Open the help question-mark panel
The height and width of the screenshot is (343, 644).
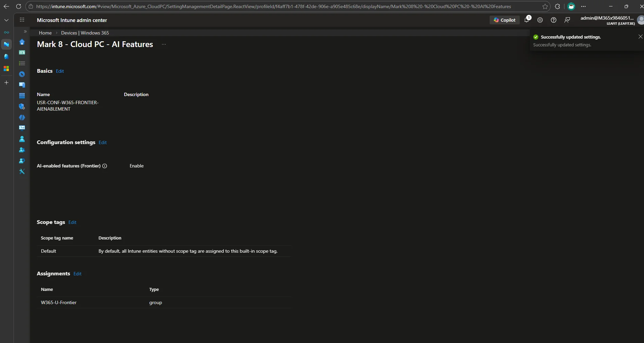pyautogui.click(x=554, y=20)
